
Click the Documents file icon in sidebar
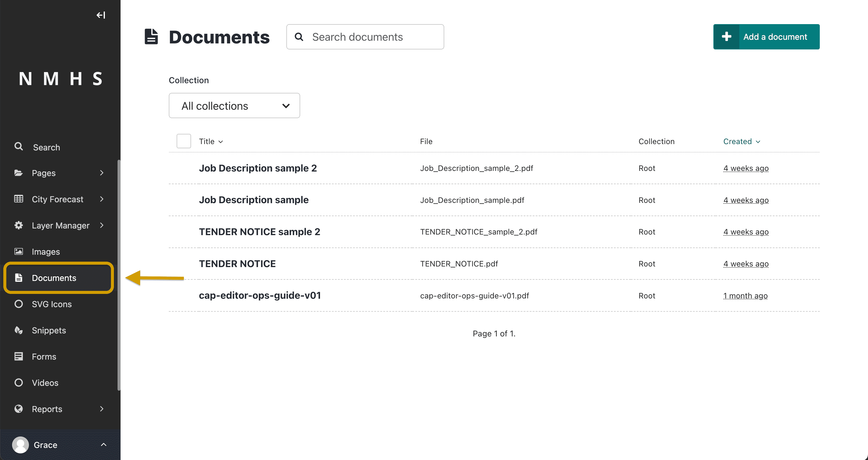coord(18,278)
